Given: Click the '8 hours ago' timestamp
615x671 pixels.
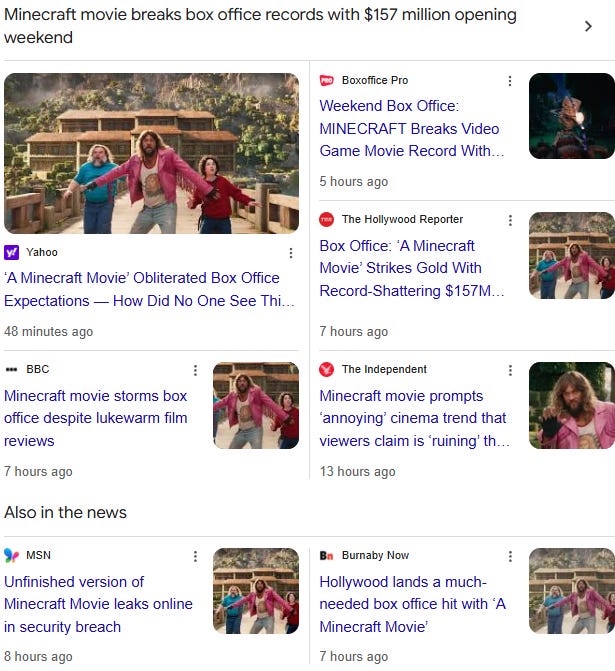Looking at the screenshot, I should point(38,656).
